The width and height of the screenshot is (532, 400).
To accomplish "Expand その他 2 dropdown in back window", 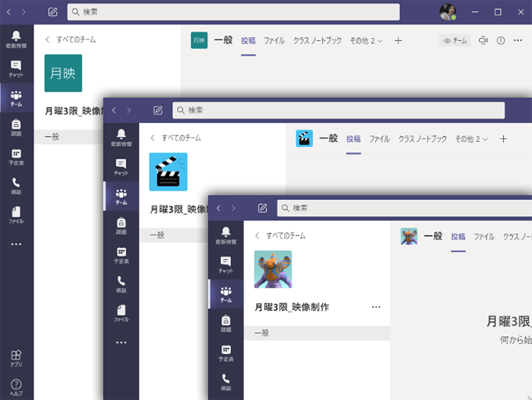I will click(x=366, y=41).
